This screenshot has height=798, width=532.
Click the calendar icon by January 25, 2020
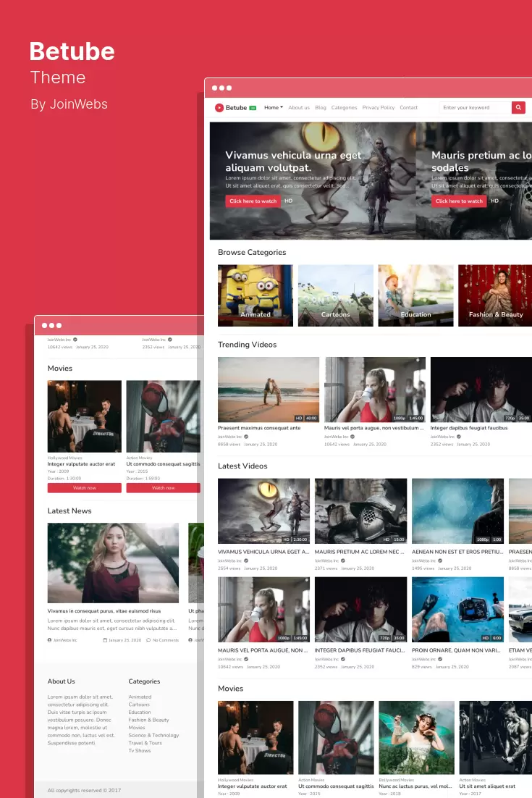pos(105,640)
